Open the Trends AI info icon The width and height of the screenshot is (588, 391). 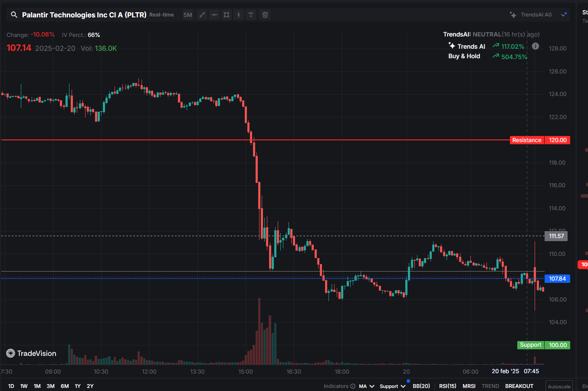point(535,46)
